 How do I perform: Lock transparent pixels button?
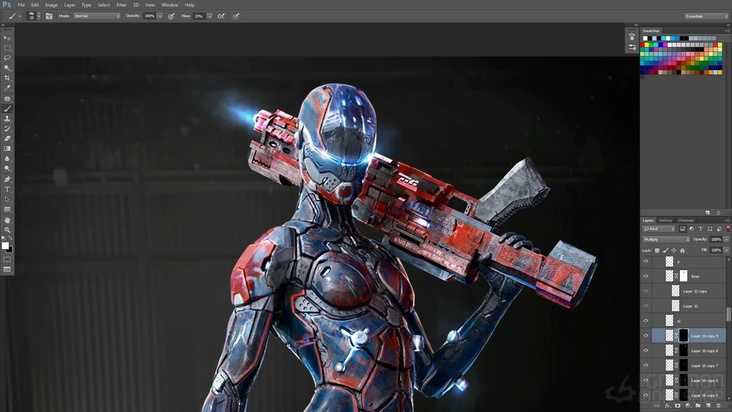[657, 251]
